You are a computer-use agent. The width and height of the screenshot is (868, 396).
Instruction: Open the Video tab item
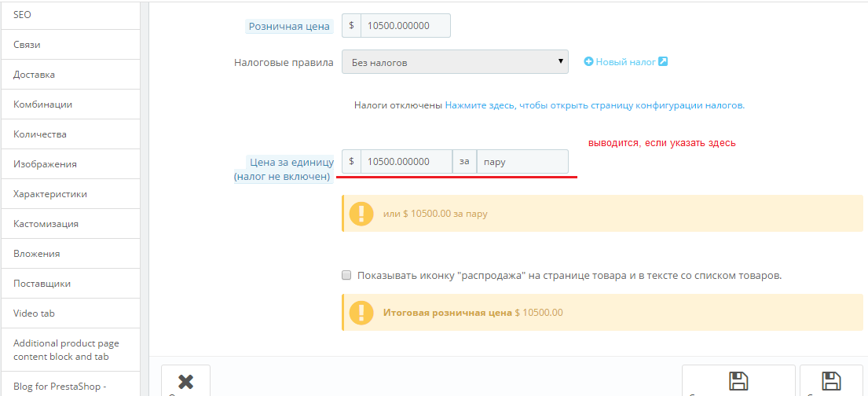[70, 314]
